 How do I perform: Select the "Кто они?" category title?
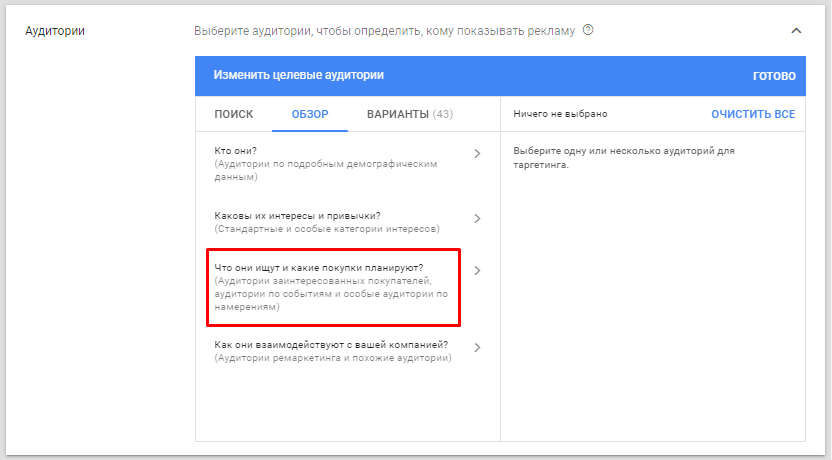click(236, 151)
